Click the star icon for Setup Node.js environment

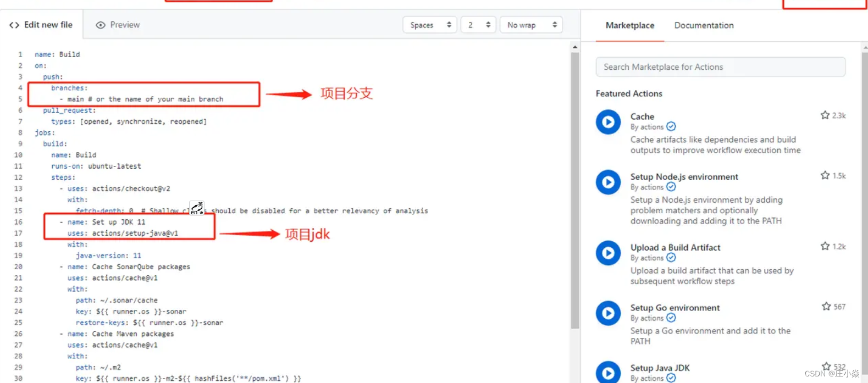825,175
